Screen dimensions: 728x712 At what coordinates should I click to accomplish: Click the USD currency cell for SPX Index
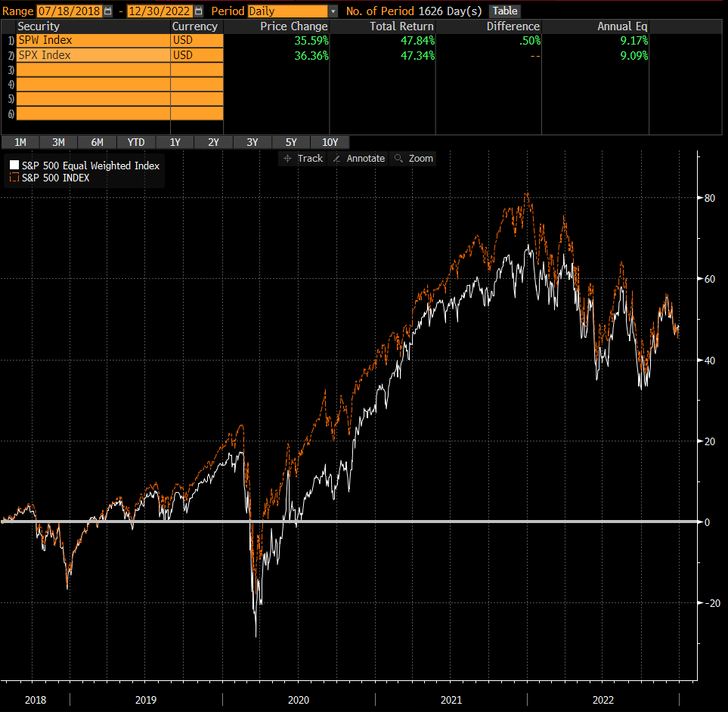197,55
